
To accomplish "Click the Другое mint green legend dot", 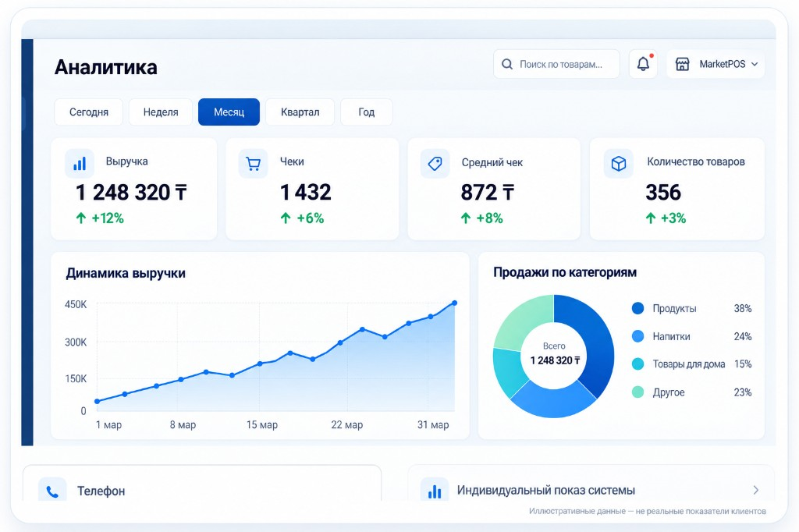I will [637, 392].
